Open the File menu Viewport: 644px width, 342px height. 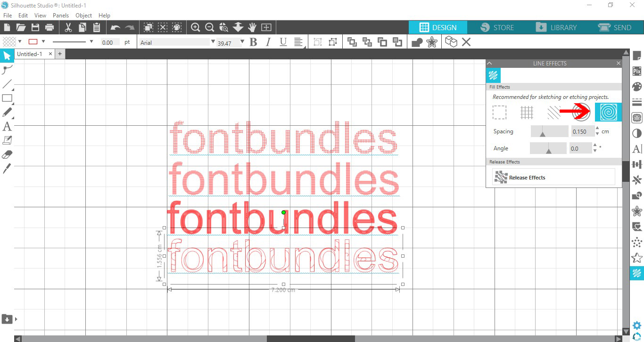pyautogui.click(x=7, y=16)
